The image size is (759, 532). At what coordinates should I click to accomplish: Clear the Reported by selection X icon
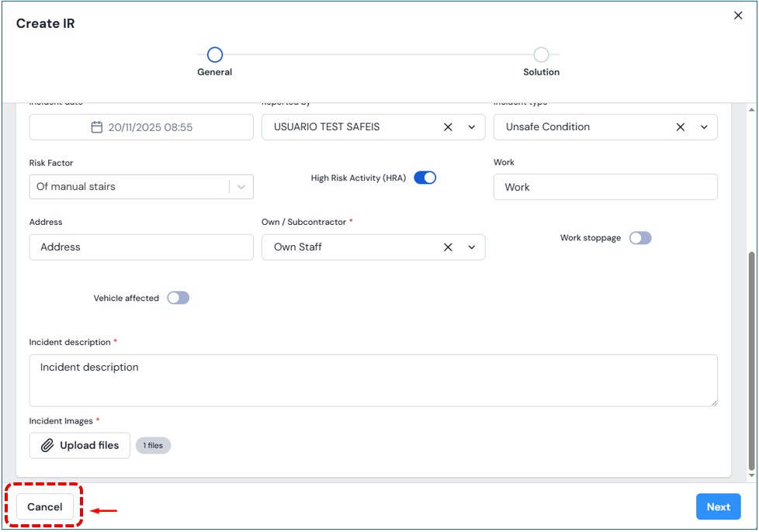pyautogui.click(x=448, y=127)
